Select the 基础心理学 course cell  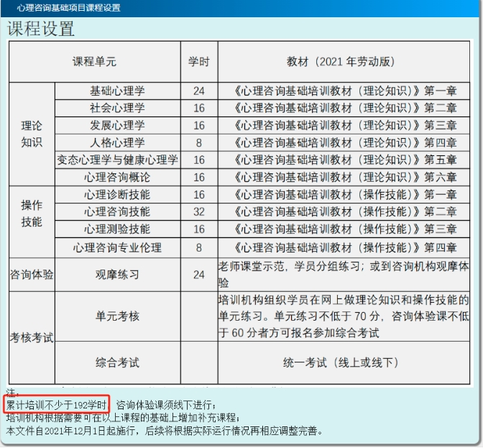point(117,91)
